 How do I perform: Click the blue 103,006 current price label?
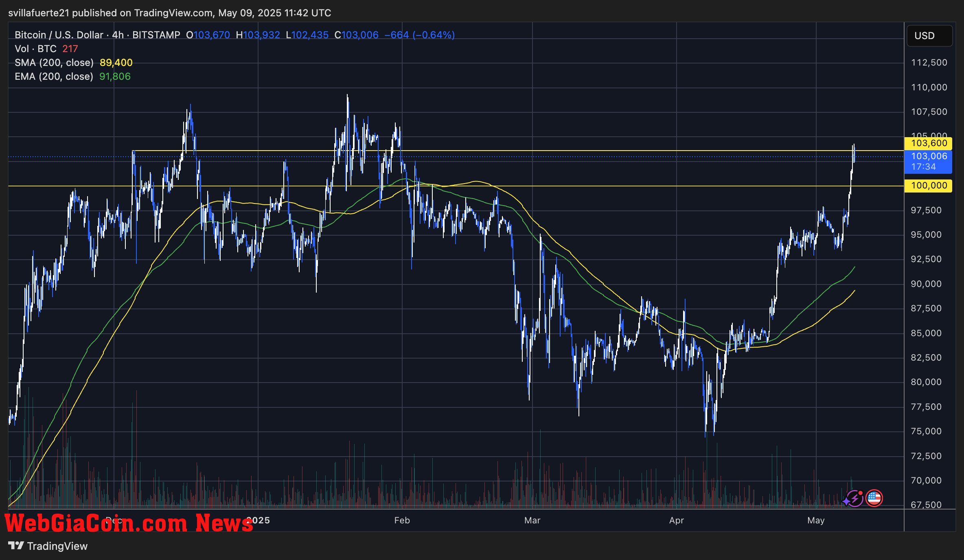[x=929, y=156]
